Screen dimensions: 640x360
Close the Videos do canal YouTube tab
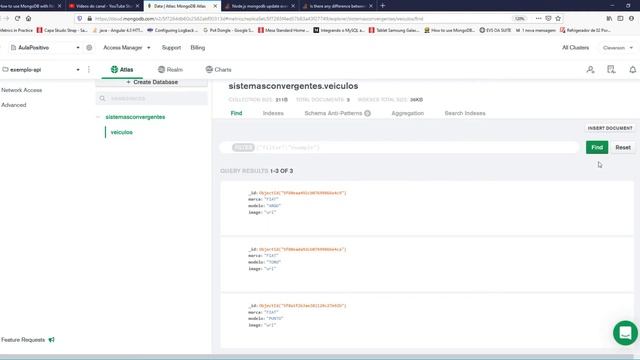[137, 6]
